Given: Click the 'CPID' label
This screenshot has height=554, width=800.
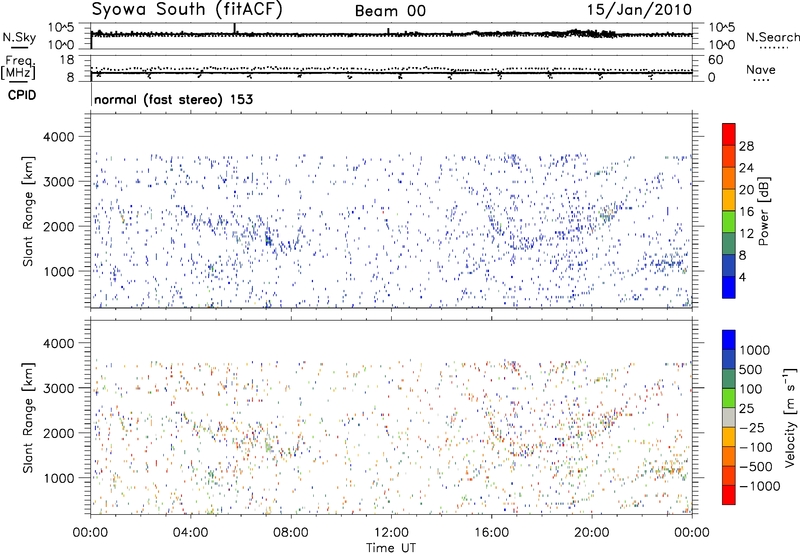Looking at the screenshot, I should pos(22,95).
